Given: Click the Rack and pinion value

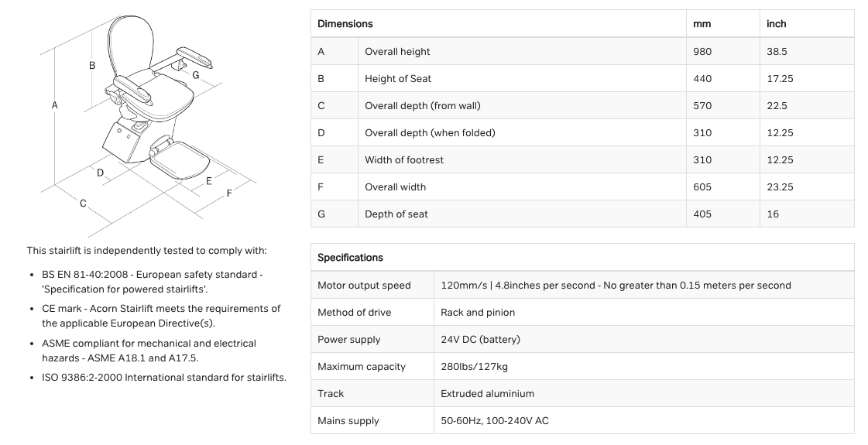Looking at the screenshot, I should click(478, 313).
